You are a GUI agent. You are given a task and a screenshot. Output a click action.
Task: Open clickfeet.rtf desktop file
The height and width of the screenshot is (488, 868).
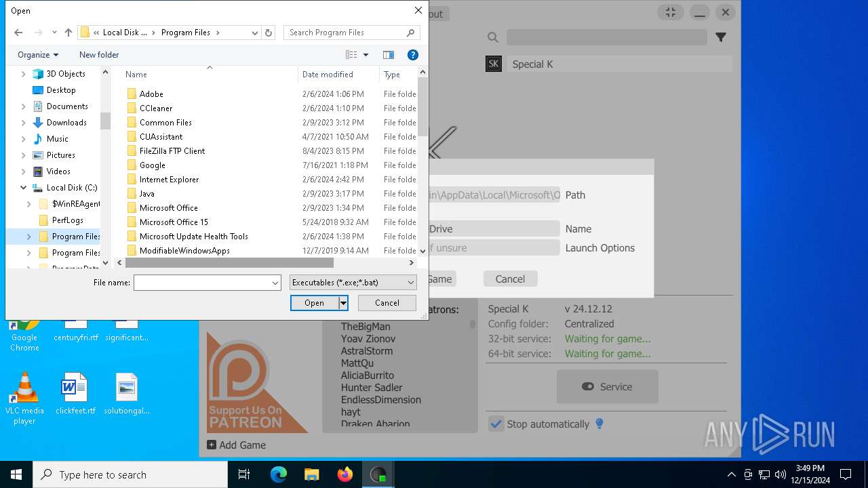tap(75, 393)
